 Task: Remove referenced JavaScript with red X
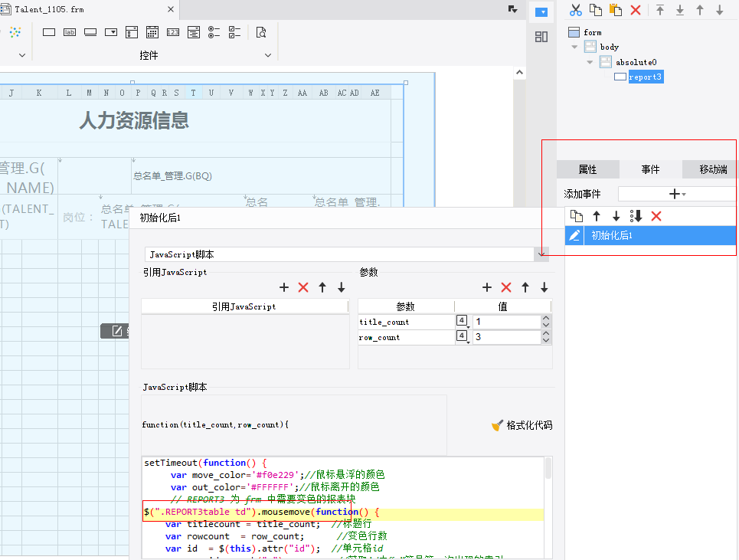(x=303, y=287)
